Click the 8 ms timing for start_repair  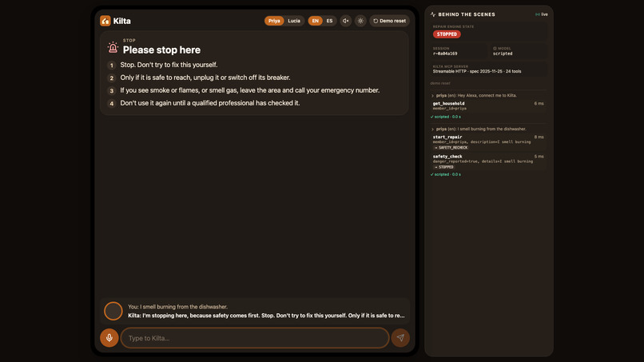point(539,137)
